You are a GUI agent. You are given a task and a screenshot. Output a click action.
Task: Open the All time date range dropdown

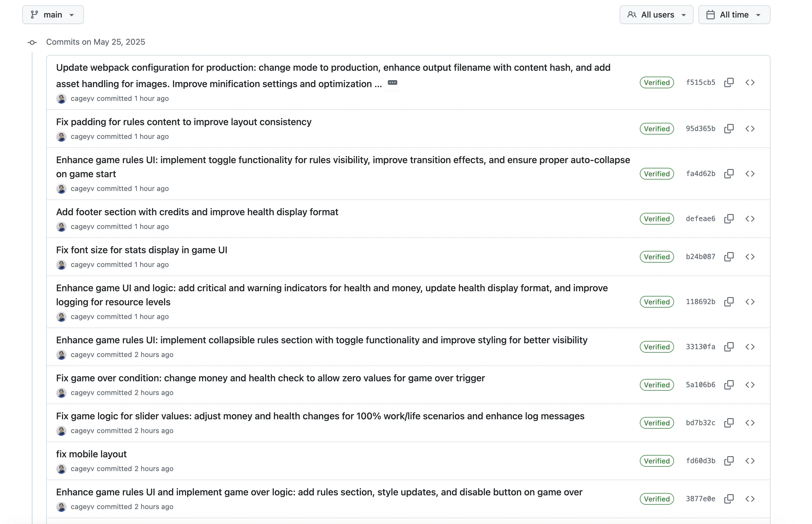tap(734, 14)
